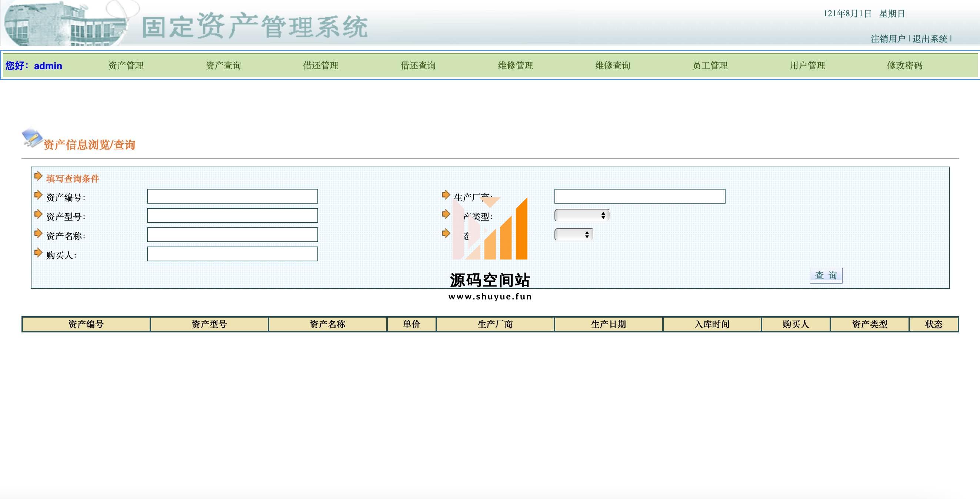Click the arrow icon beside 购买人 label
The width and height of the screenshot is (980, 499).
(38, 252)
